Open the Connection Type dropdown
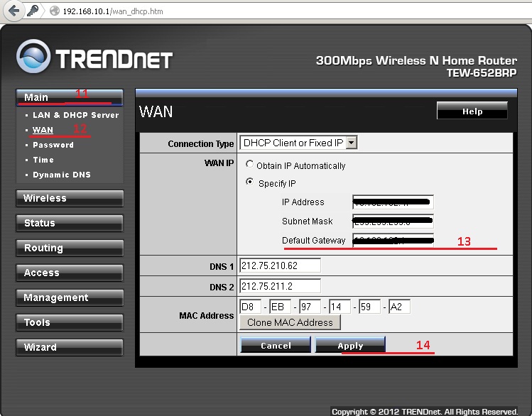The image size is (532, 416). 298,143
